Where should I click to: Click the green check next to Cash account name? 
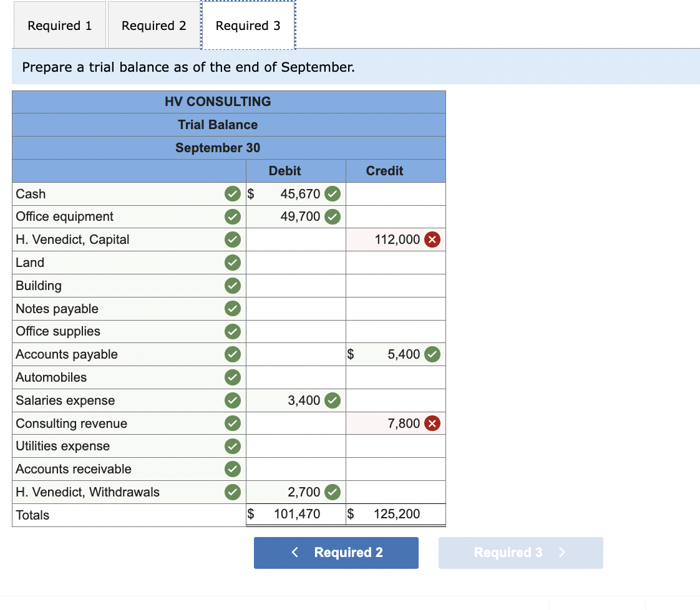pos(233,194)
